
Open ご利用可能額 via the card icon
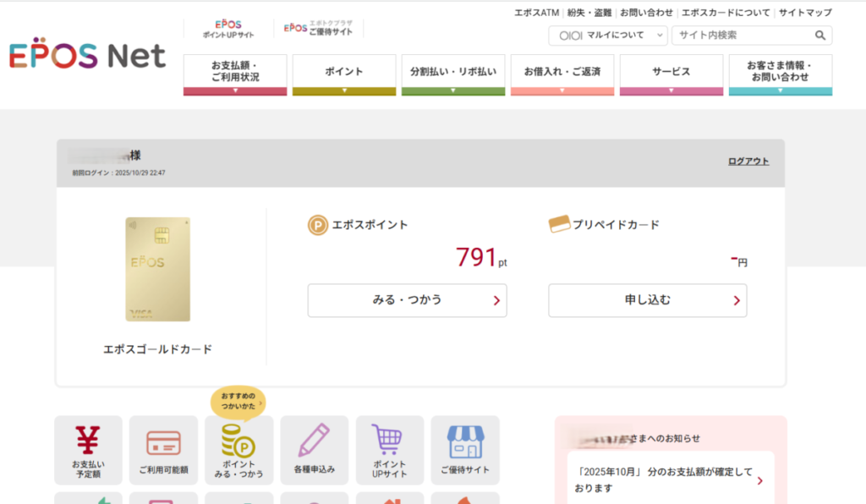[163, 442]
